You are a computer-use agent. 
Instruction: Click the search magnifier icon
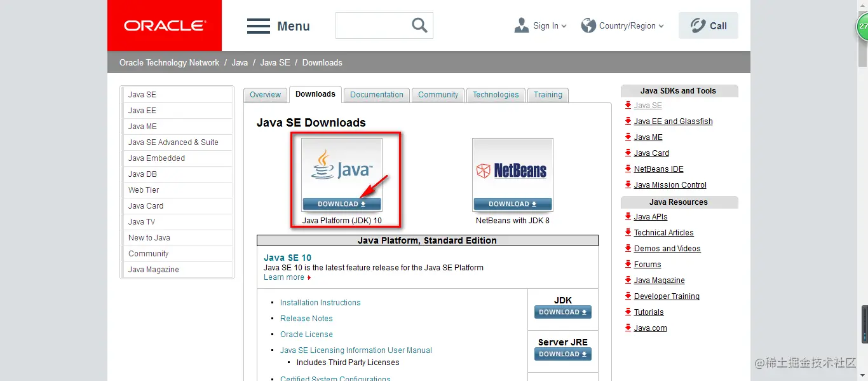tap(419, 25)
